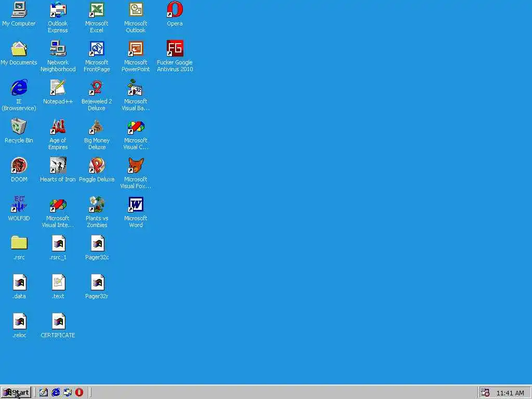Image resolution: width=532 pixels, height=399 pixels.
Task: Launch Opera from Quick Launch bar
Action: point(79,393)
